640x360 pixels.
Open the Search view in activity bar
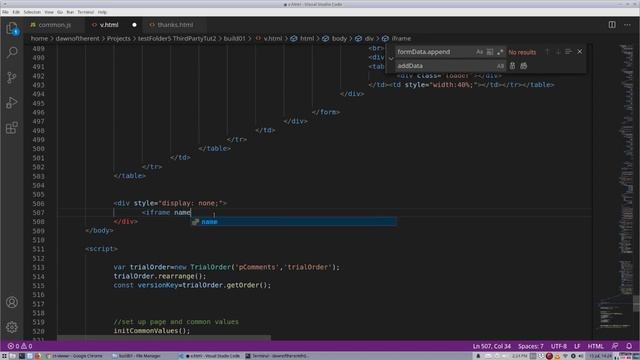(12, 52)
